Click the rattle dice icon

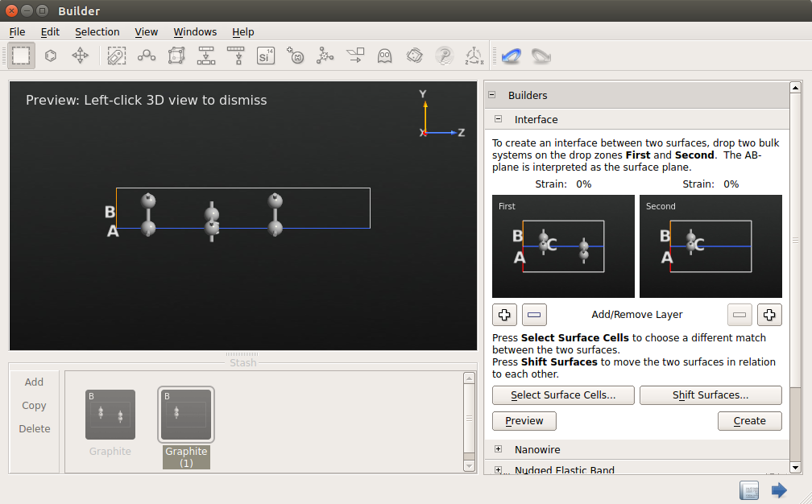[415, 56]
